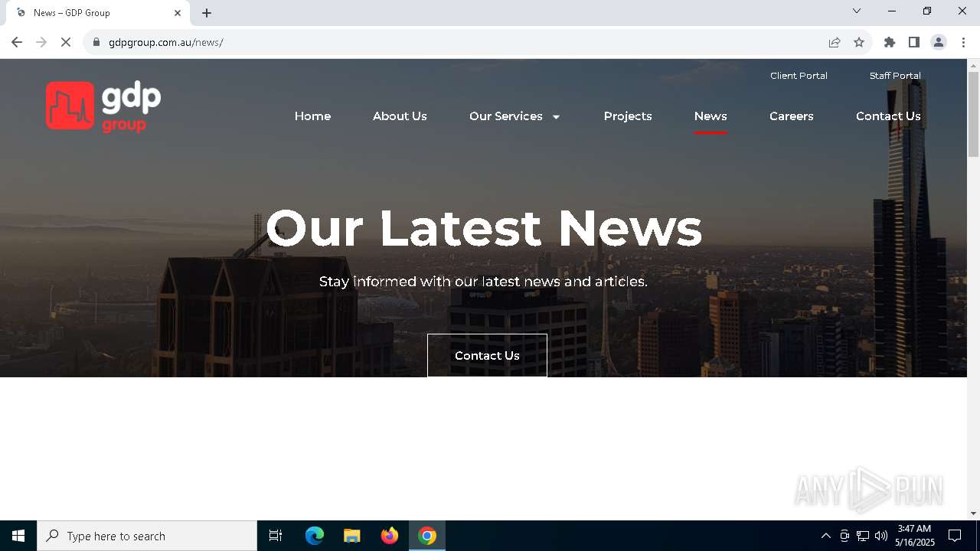This screenshot has height=551, width=980.
Task: Click the taskbar search box
Action: pyautogui.click(x=147, y=536)
